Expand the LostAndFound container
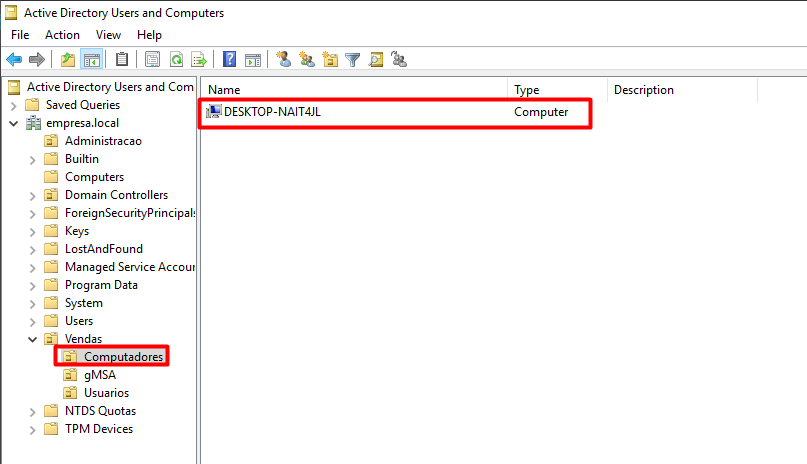Screen dimensions: 807x464 tap(32, 250)
